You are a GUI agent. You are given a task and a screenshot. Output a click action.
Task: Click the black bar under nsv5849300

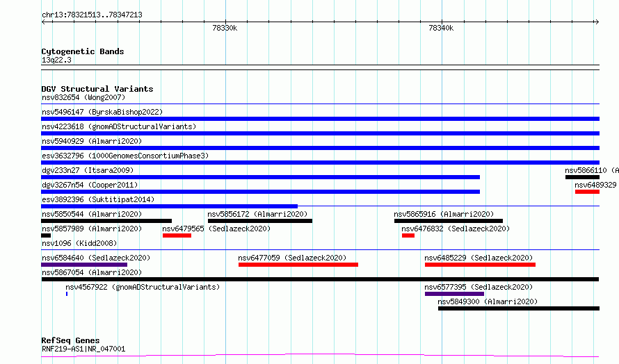[x=519, y=308]
